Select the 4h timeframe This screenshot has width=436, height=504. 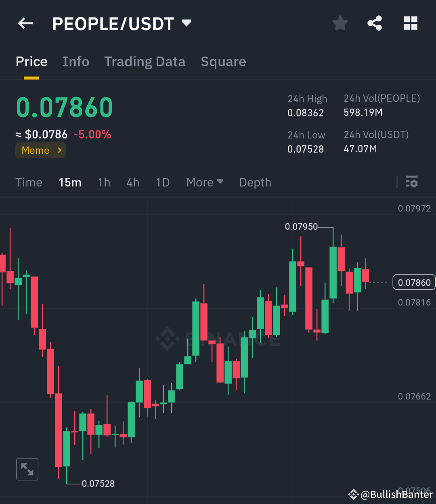pyautogui.click(x=133, y=182)
